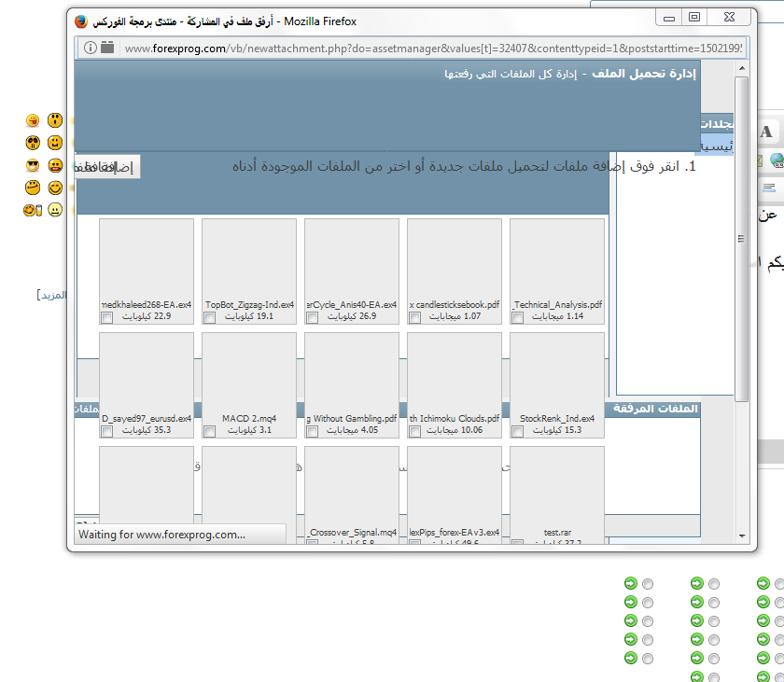Screen dimensions: 784x682
Task: Click the add files button
Action: (x=108, y=167)
